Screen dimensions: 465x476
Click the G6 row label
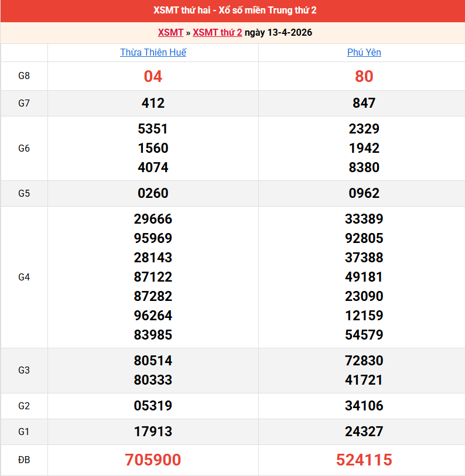(24, 148)
